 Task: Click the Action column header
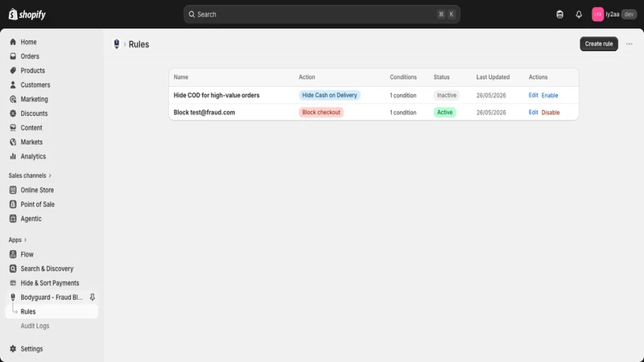(307, 77)
